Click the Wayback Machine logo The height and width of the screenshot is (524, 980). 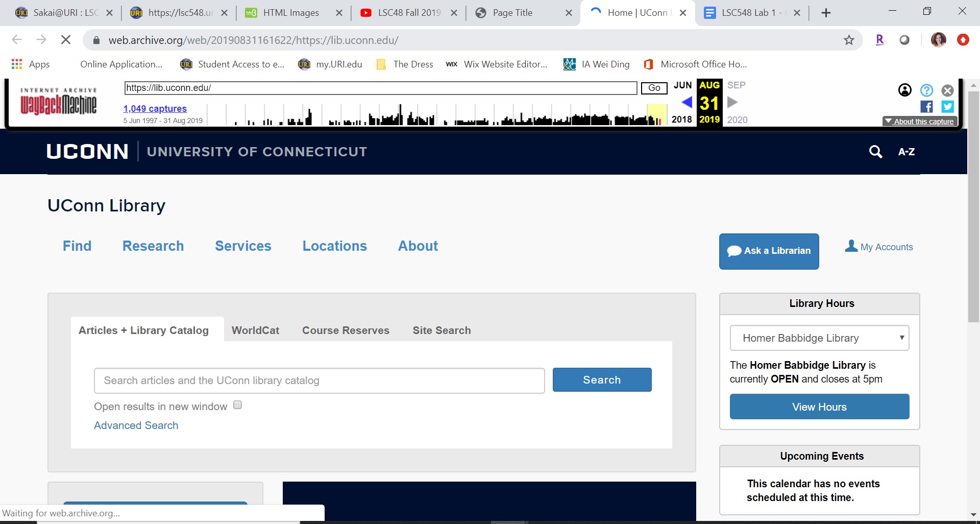tap(58, 101)
